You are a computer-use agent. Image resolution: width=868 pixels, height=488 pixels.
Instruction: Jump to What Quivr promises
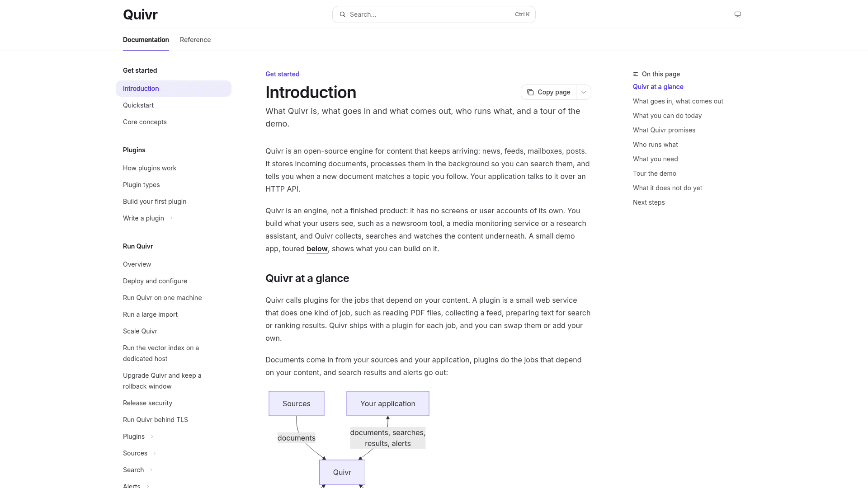[664, 130]
